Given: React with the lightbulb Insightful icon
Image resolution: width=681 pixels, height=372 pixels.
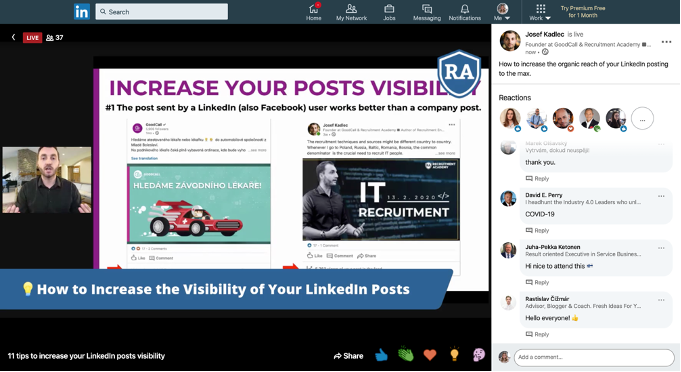Looking at the screenshot, I should click(x=454, y=354).
